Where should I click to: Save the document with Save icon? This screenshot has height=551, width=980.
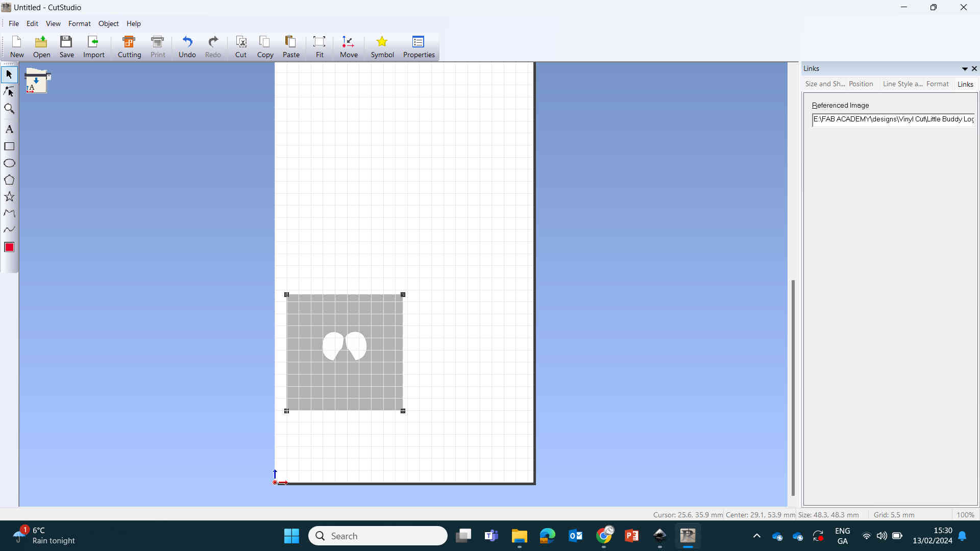pyautogui.click(x=66, y=47)
